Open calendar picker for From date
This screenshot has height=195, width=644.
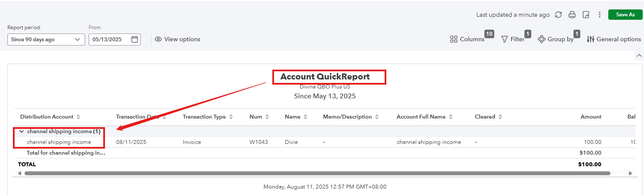[x=135, y=40]
